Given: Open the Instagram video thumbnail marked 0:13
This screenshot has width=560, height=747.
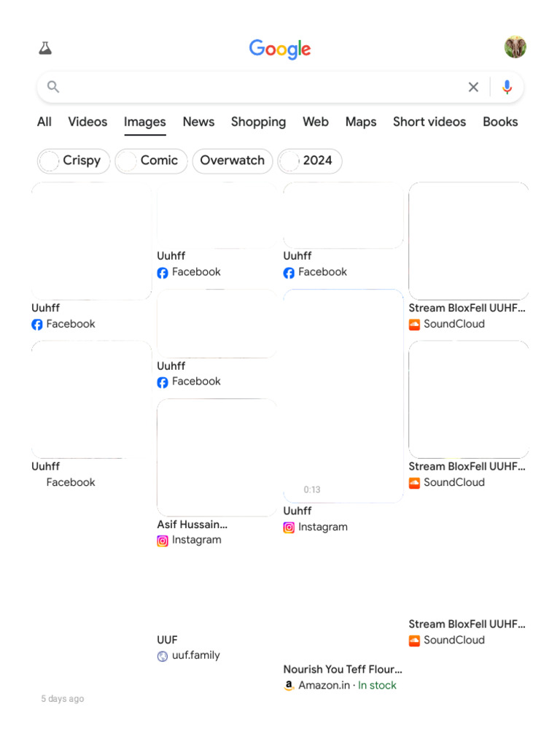Looking at the screenshot, I should pyautogui.click(x=343, y=396).
